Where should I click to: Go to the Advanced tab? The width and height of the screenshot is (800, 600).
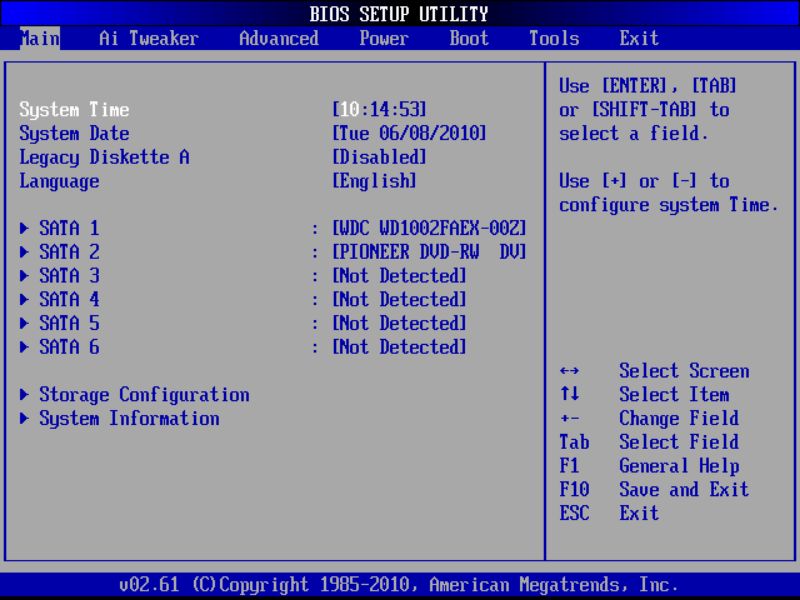pos(279,38)
